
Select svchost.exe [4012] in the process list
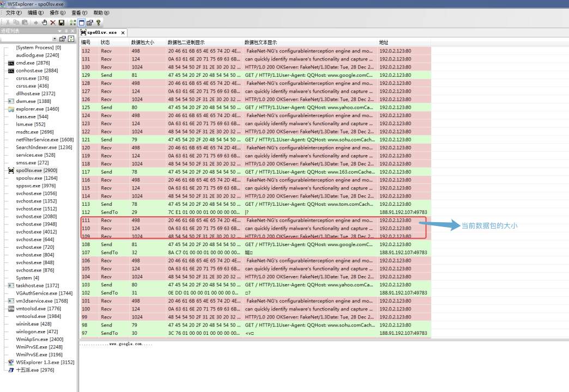point(36,231)
